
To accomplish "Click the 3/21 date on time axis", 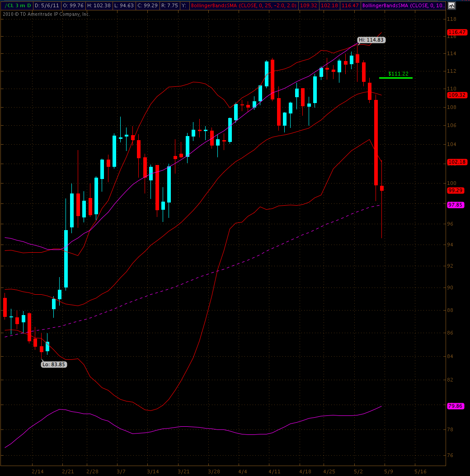I will [x=184, y=471].
